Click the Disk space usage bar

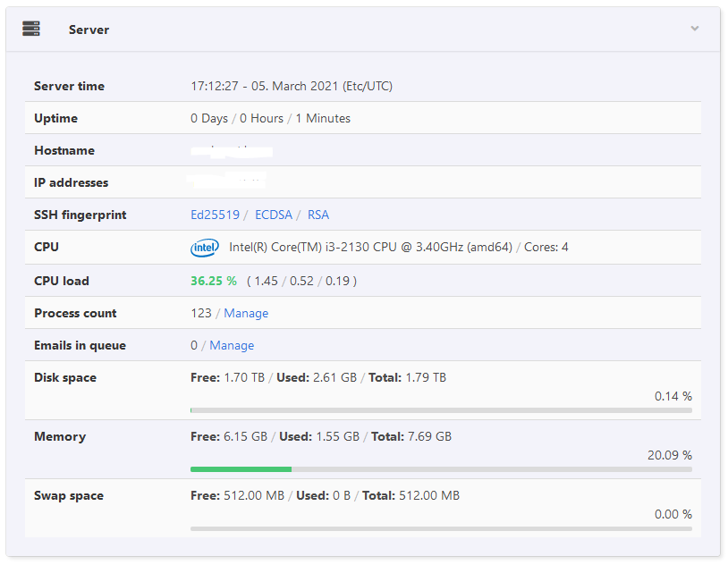tap(441, 410)
